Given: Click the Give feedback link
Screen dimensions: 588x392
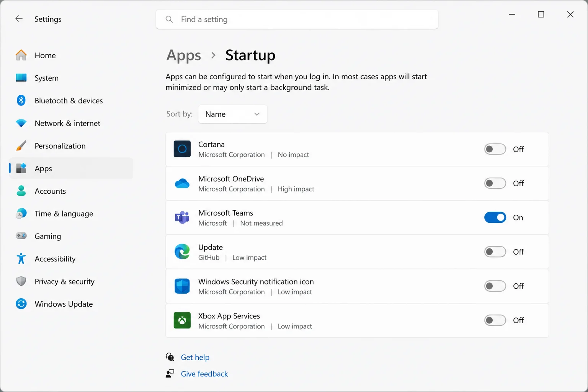Looking at the screenshot, I should (204, 374).
